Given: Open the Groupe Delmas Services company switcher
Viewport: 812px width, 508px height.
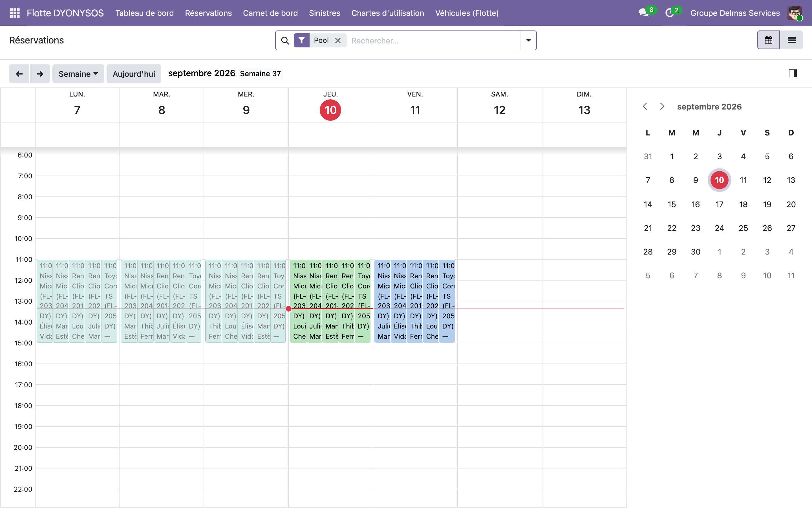Looking at the screenshot, I should coord(735,13).
